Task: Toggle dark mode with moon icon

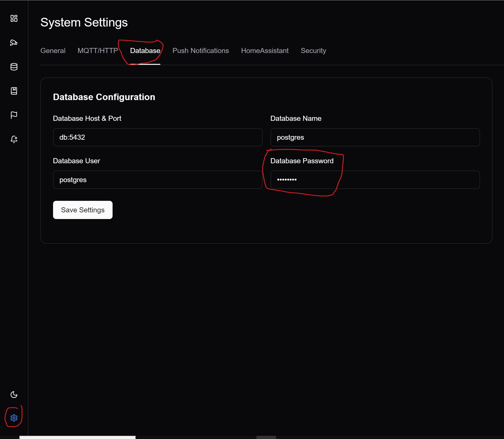Action: point(14,395)
